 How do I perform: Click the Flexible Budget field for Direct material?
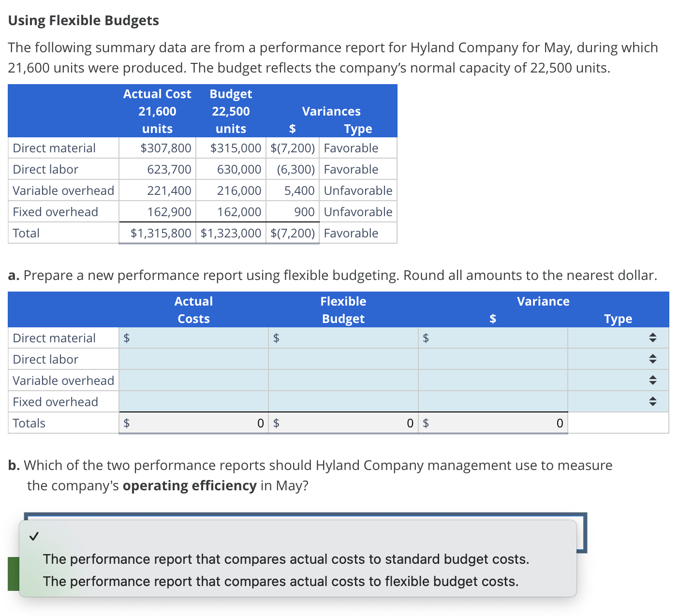click(343, 337)
